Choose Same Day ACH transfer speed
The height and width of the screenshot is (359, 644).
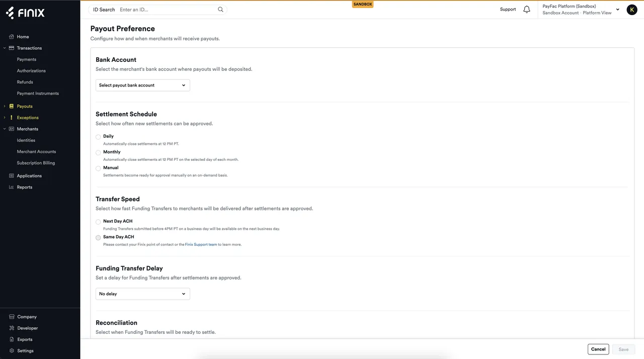(98, 237)
